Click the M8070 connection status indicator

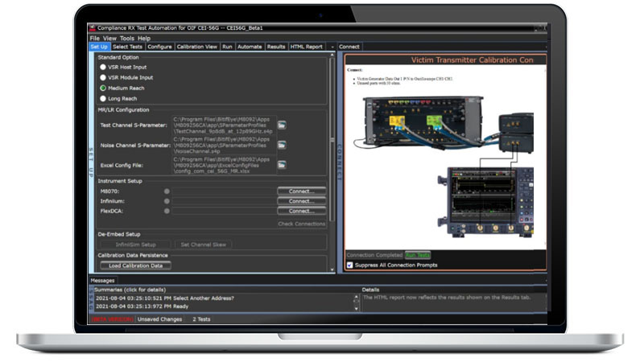pyautogui.click(x=167, y=191)
